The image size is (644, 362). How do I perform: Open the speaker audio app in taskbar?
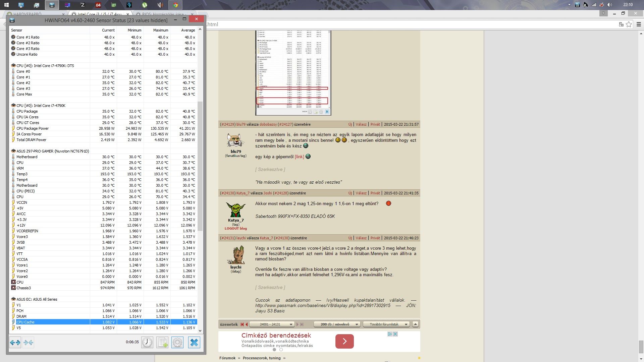pos(160,5)
